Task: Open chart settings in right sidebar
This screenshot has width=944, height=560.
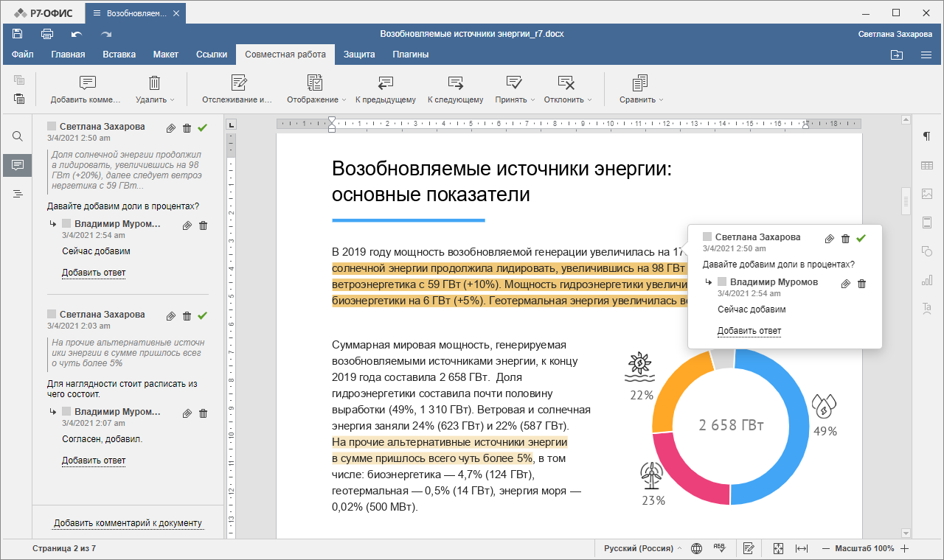Action: (927, 280)
